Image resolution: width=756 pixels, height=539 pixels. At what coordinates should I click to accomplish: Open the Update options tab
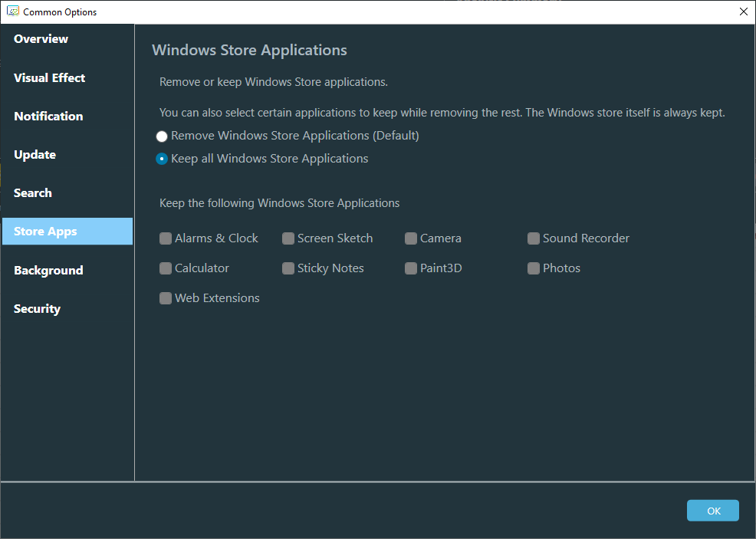(x=35, y=155)
